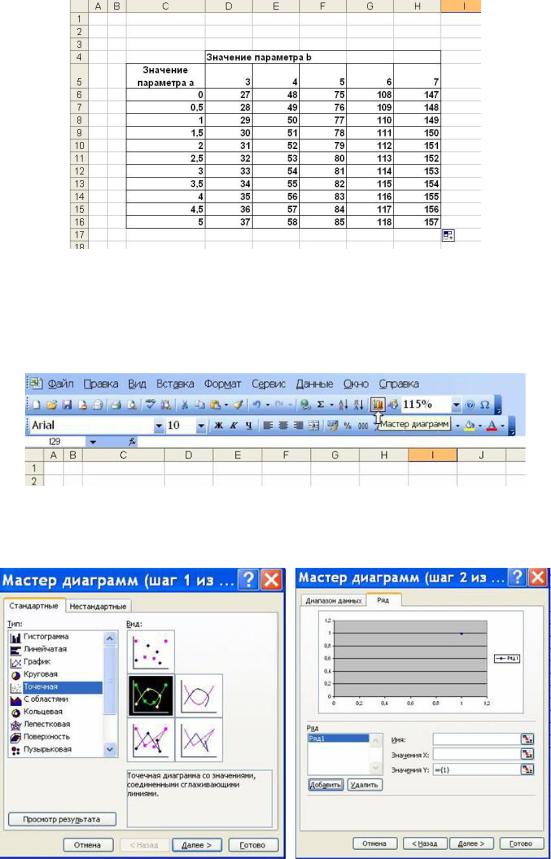Click the Save floppy disk icon
The width and height of the screenshot is (551, 859).
[67, 405]
